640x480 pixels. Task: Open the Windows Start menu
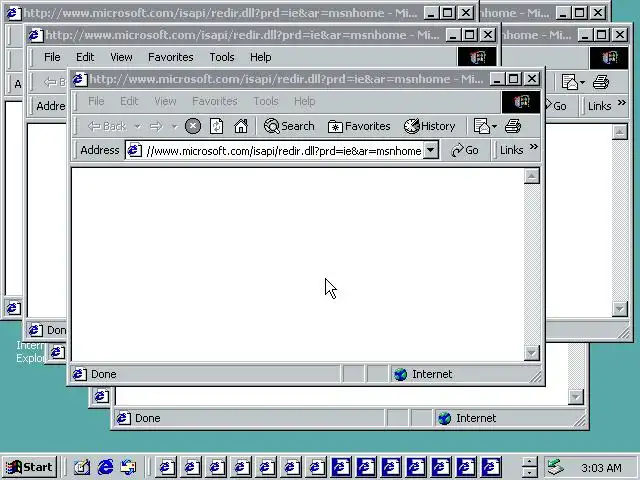tap(30, 467)
